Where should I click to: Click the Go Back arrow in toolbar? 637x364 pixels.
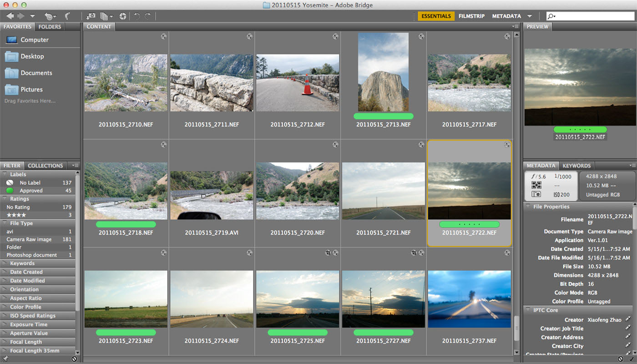tap(10, 16)
